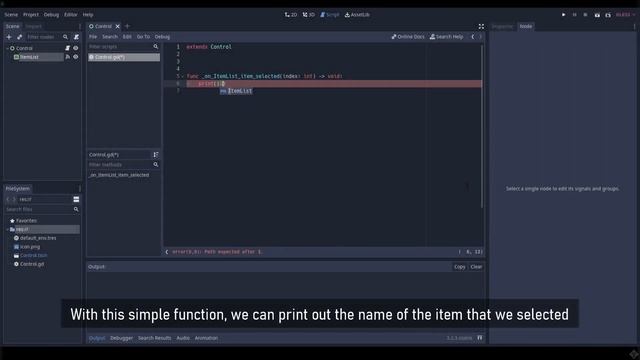This screenshot has height=360, width=640.
Task: Select Control node in scene tree
Action: click(24, 48)
